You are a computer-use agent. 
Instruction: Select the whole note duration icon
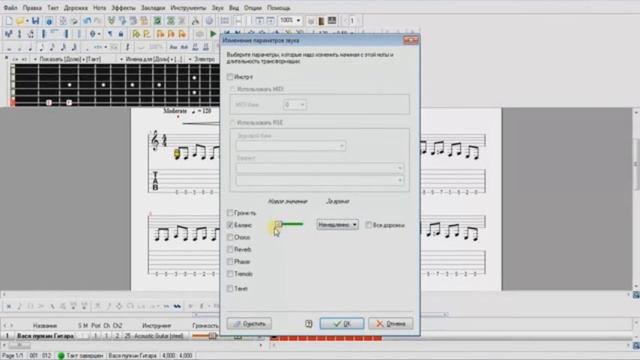tap(9, 48)
